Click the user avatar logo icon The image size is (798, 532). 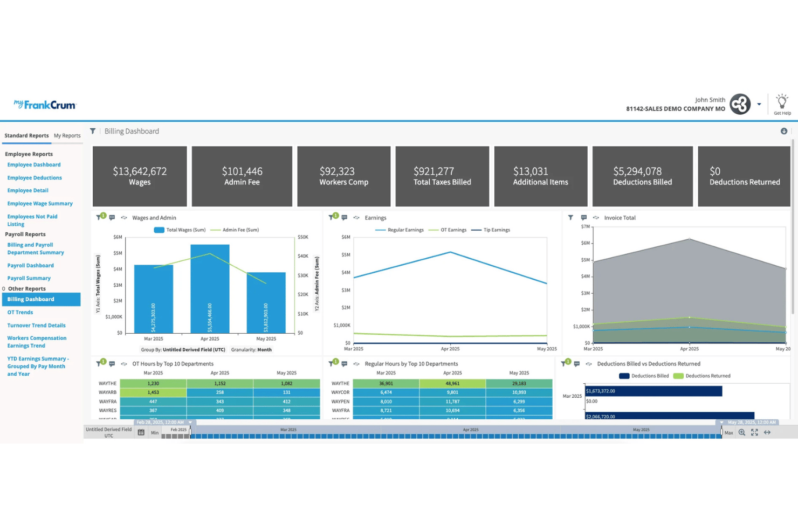[x=740, y=104]
